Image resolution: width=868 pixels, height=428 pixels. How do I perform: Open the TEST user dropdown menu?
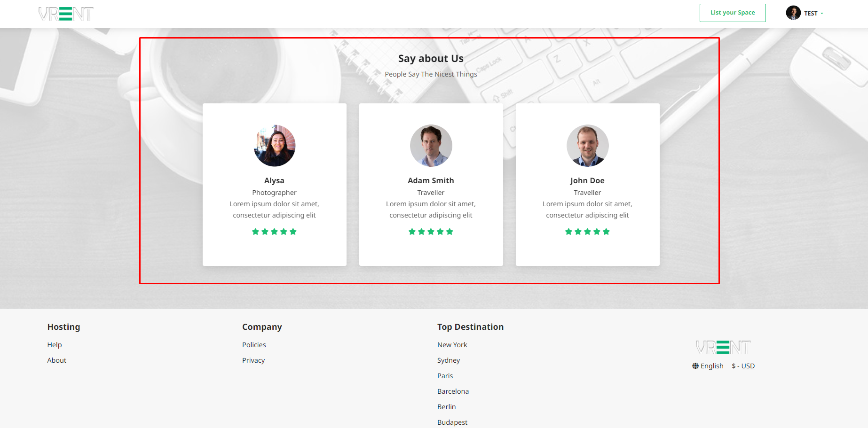pos(813,13)
